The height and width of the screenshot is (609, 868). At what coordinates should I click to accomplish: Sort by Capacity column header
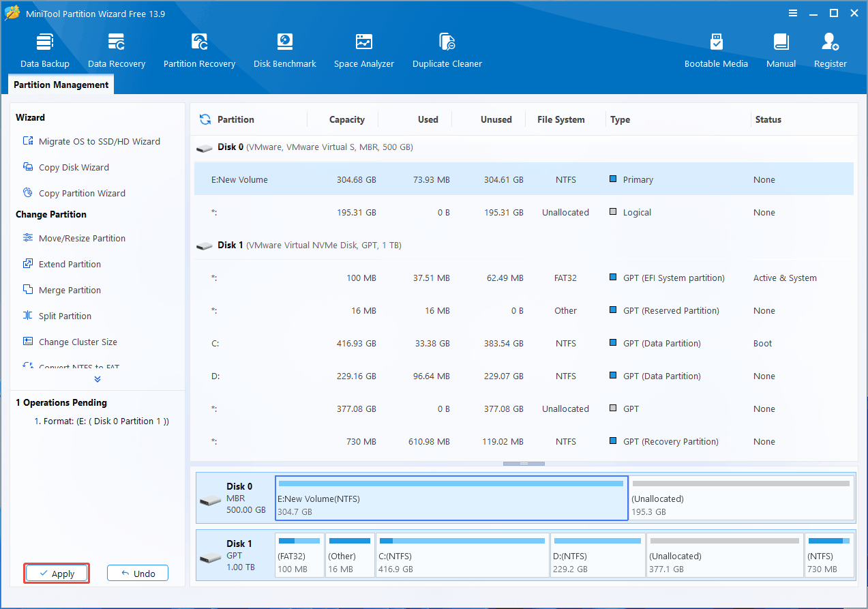tap(346, 119)
